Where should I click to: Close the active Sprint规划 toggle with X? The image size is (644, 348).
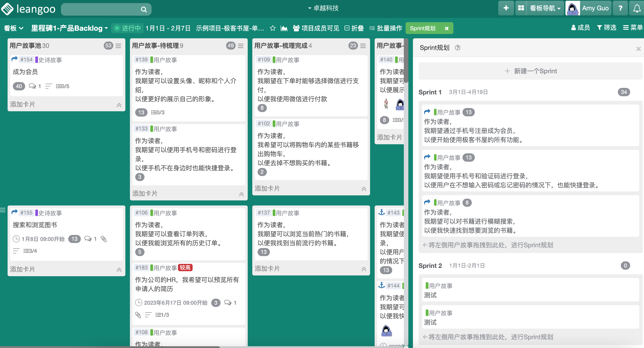coord(447,28)
